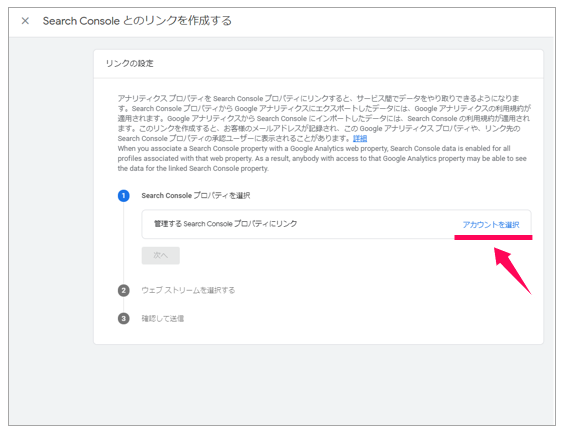Click the アカウントを選択 link
The width and height of the screenshot is (569, 438).
491,225
